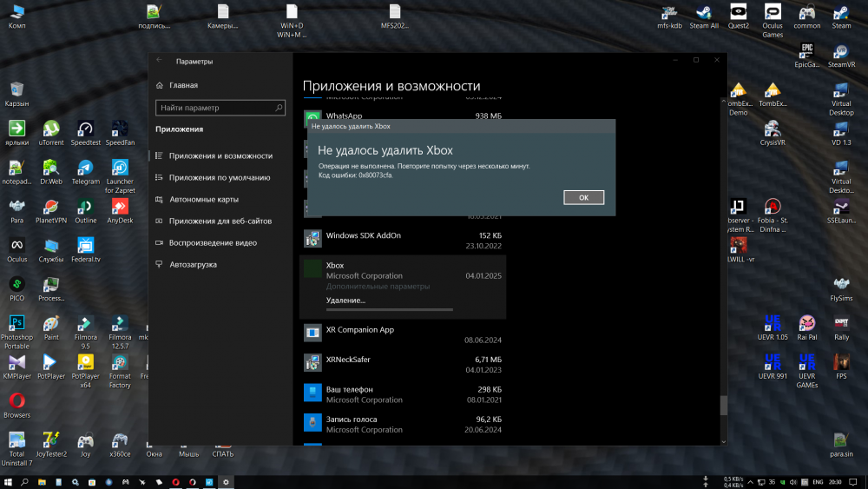The width and height of the screenshot is (868, 489).
Task: Open Browsers Opera desktop shortcut
Action: coord(16,406)
